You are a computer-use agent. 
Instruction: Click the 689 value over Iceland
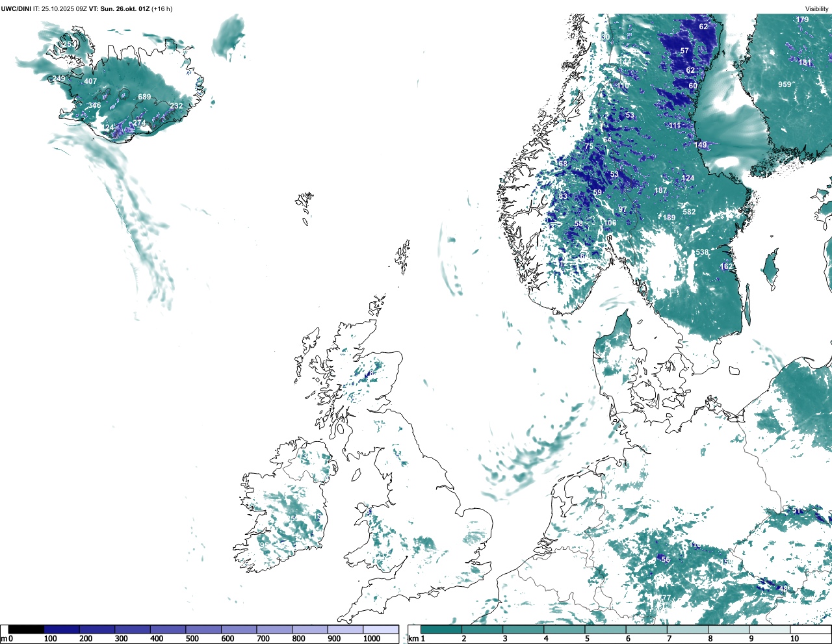click(x=144, y=97)
